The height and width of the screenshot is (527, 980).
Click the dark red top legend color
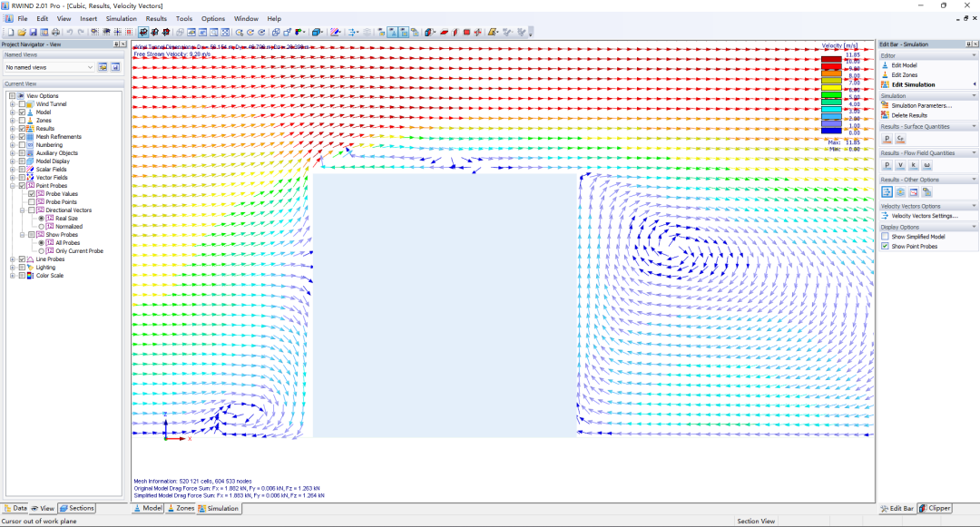(x=831, y=59)
